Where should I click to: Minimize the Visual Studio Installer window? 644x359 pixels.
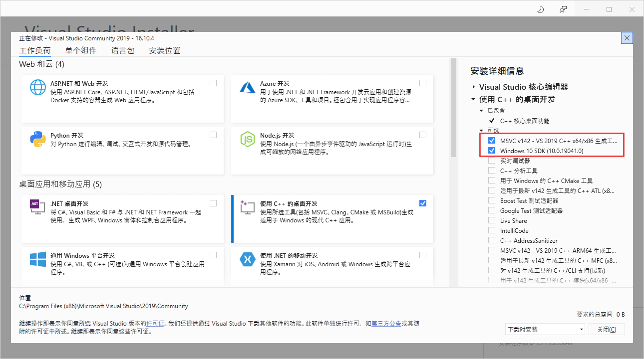(x=586, y=9)
